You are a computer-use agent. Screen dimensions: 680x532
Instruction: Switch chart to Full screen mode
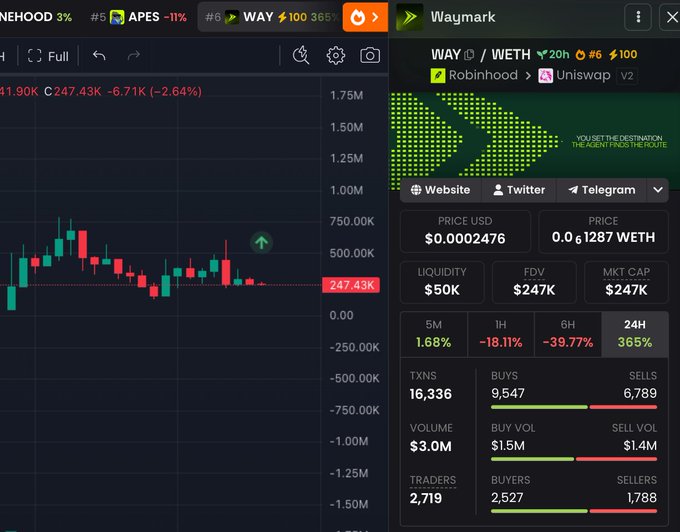[48, 56]
